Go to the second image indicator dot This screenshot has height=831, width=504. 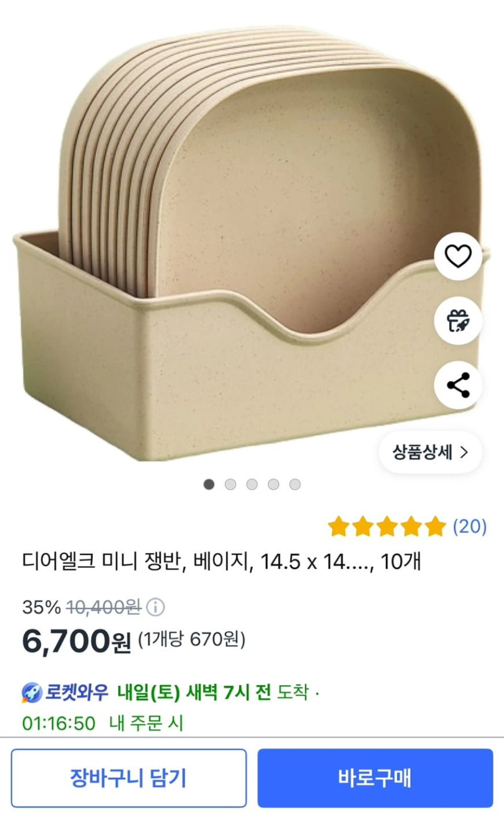pos(231,484)
